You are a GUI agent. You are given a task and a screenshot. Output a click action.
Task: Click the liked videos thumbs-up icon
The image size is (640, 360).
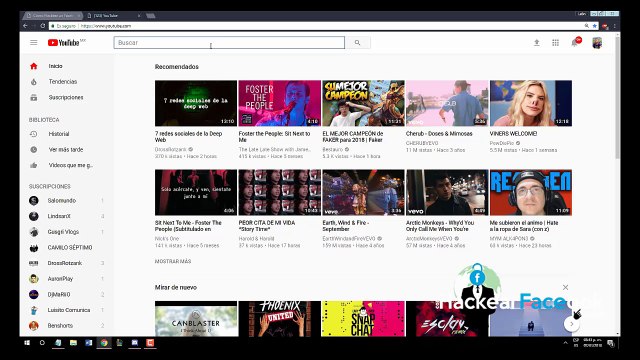tap(33, 165)
